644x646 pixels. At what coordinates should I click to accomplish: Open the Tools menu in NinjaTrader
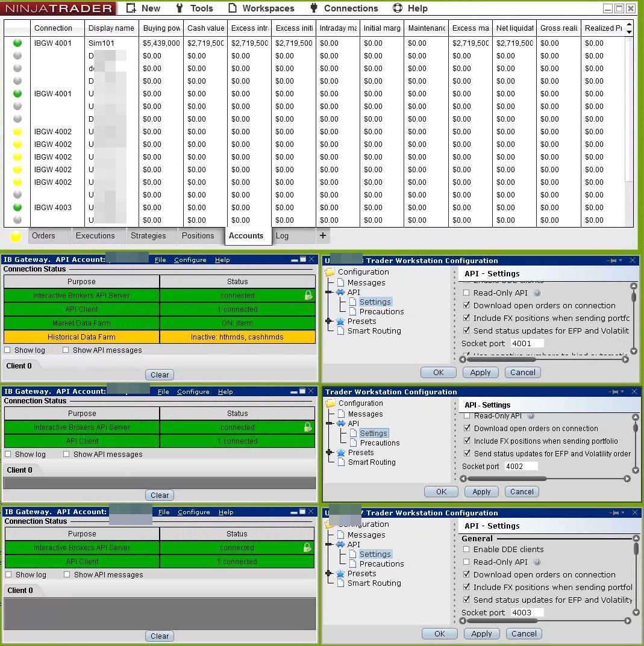(x=194, y=8)
